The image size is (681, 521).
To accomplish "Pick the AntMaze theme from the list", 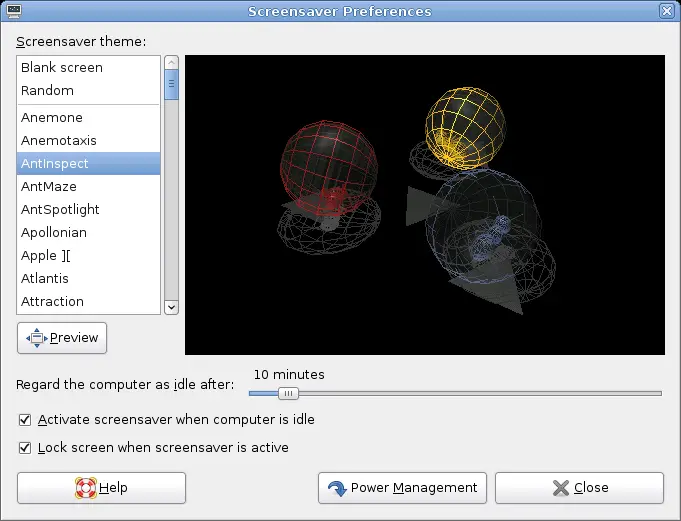I will (49, 187).
